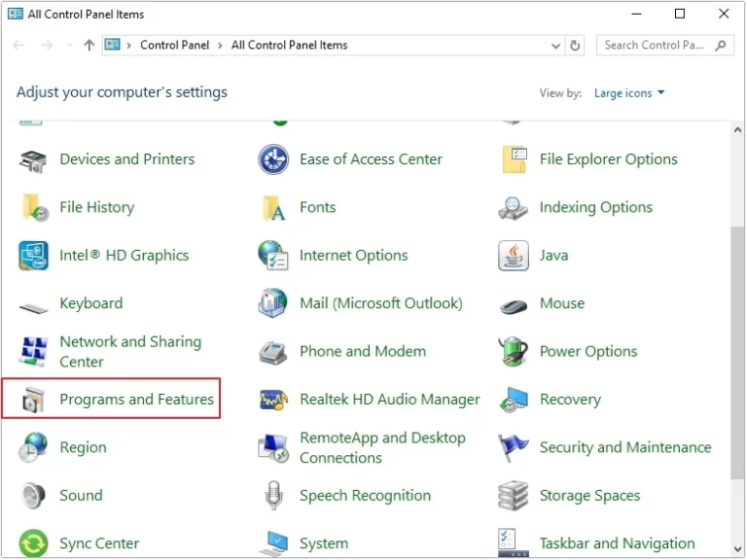Viewport: 747px width, 560px height.
Task: Open the Storage Spaces text link
Action: tap(589, 496)
